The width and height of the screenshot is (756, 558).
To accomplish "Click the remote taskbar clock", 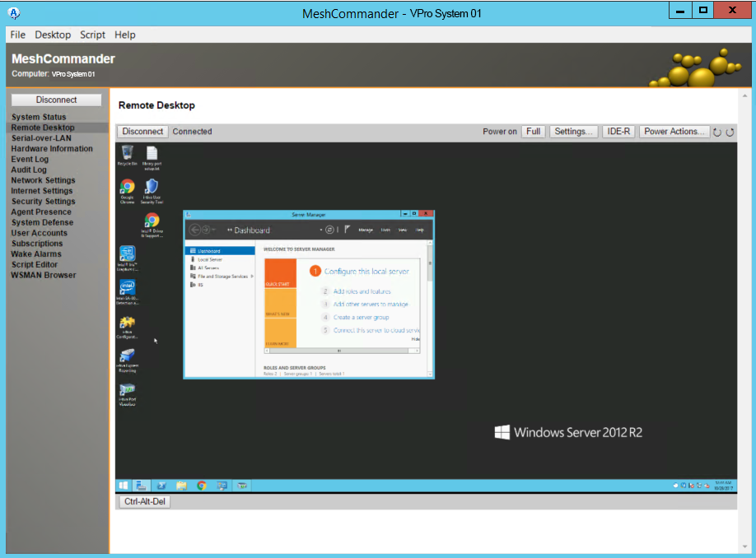I will pyautogui.click(x=723, y=486).
